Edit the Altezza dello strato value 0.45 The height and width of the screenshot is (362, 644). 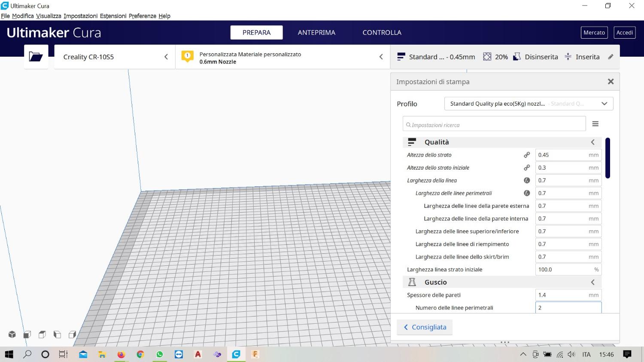pyautogui.click(x=568, y=155)
